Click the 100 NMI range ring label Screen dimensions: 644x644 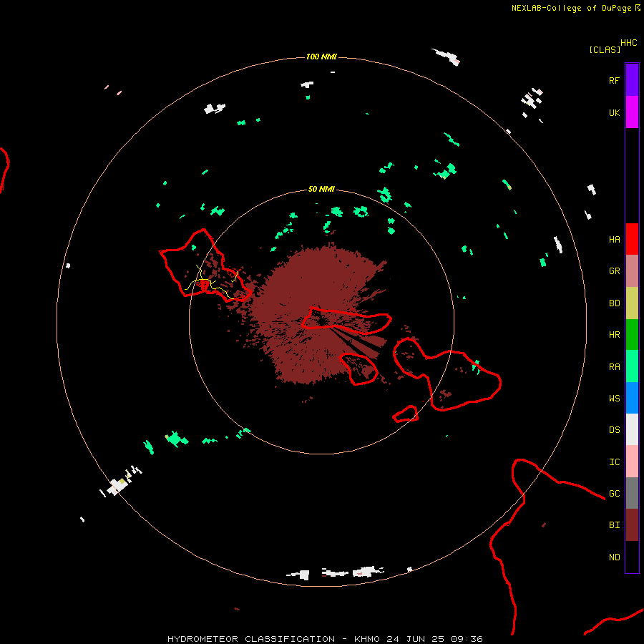(x=321, y=57)
